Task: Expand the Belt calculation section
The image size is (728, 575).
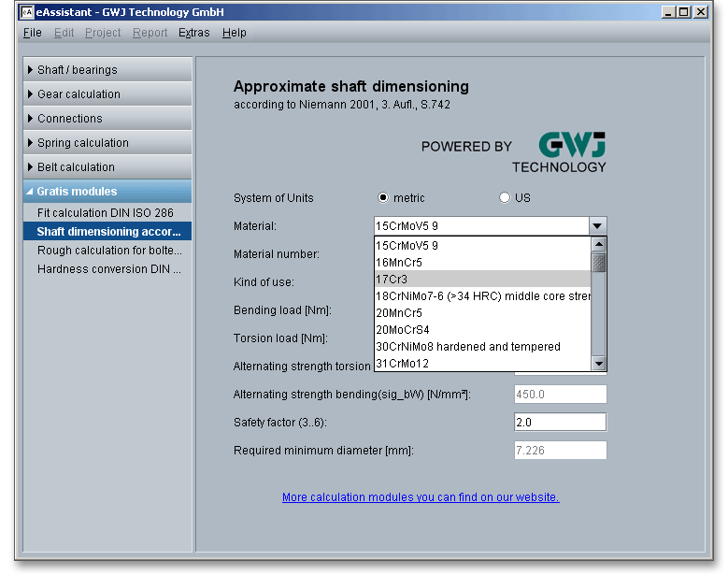Action: pyautogui.click(x=107, y=167)
